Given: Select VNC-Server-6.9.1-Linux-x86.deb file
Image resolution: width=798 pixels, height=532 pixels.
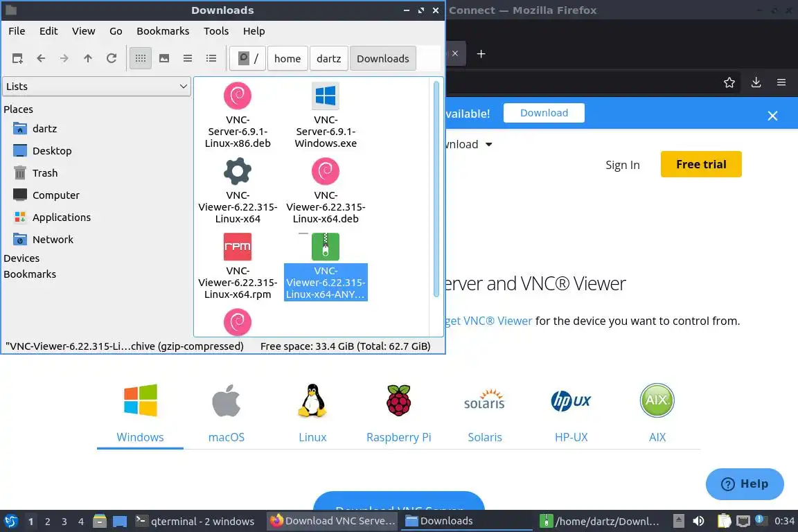Looking at the screenshot, I should point(238,115).
